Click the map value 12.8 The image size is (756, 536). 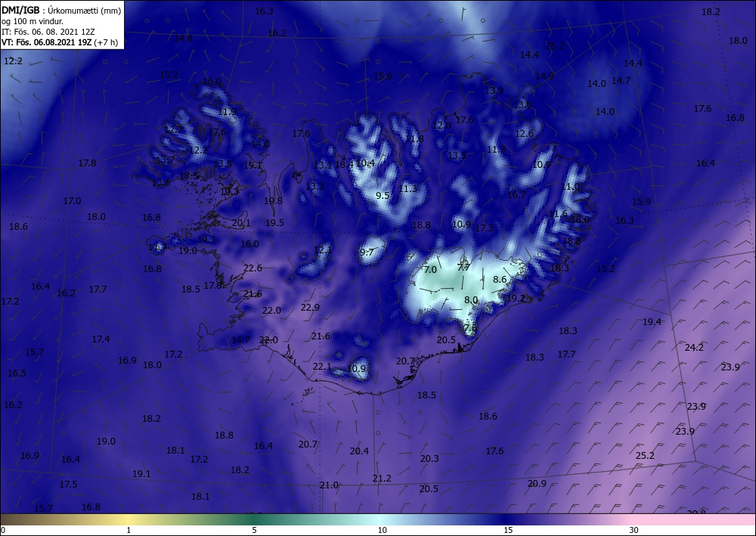442,125
